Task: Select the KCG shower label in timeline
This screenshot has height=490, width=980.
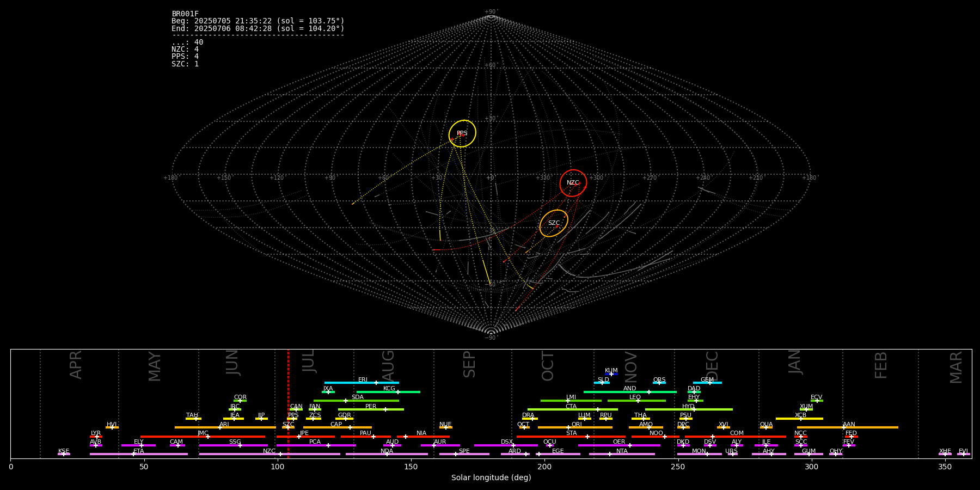Action: click(x=389, y=389)
